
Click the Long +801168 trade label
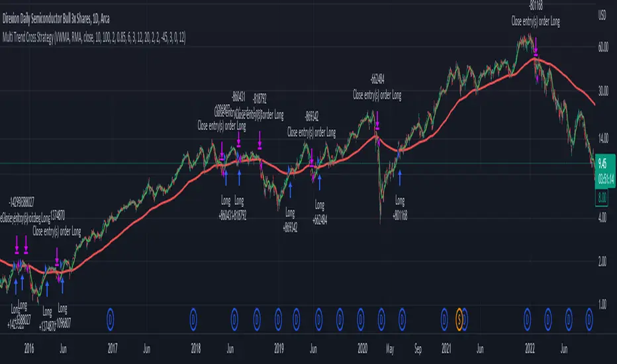click(x=400, y=208)
